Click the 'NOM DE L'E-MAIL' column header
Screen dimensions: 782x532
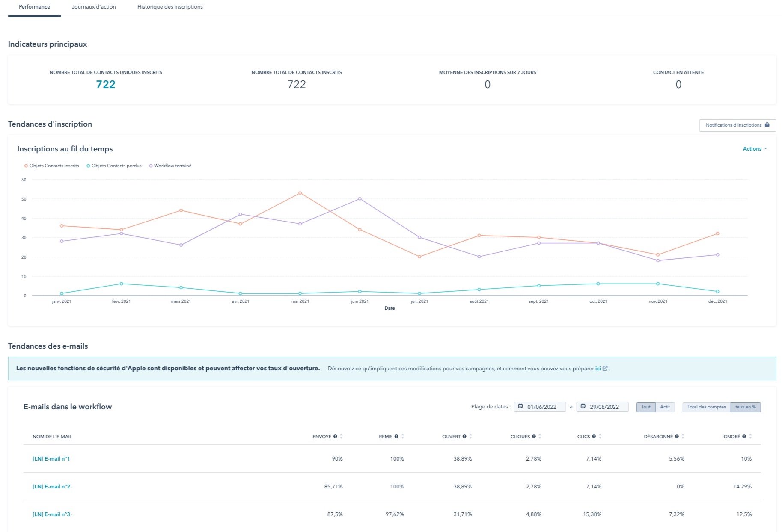[52, 437]
